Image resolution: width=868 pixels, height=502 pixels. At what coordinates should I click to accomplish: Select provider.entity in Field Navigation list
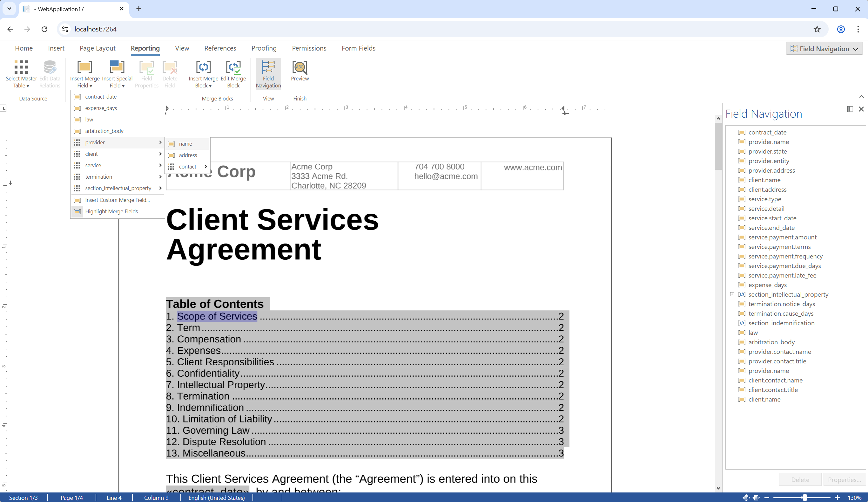pyautogui.click(x=769, y=161)
